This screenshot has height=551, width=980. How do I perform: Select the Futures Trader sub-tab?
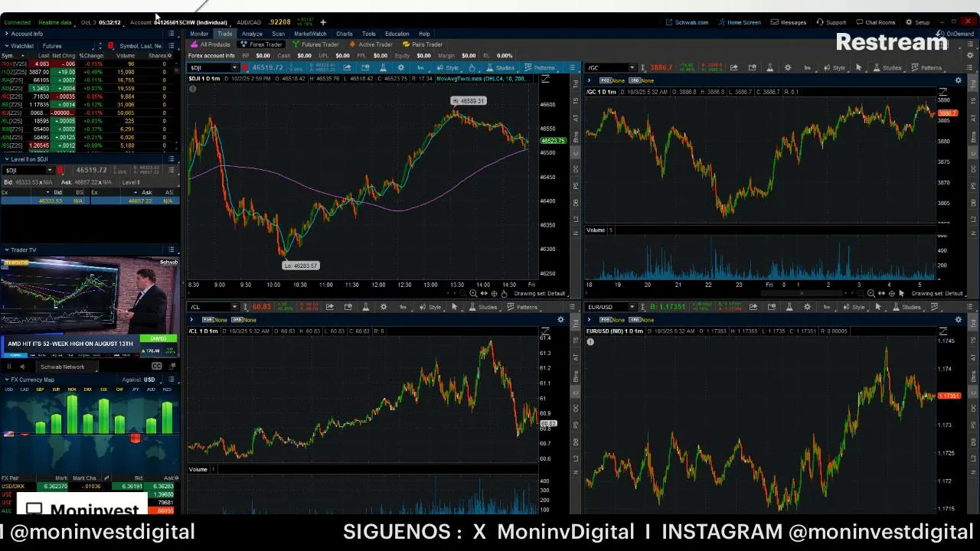315,44
